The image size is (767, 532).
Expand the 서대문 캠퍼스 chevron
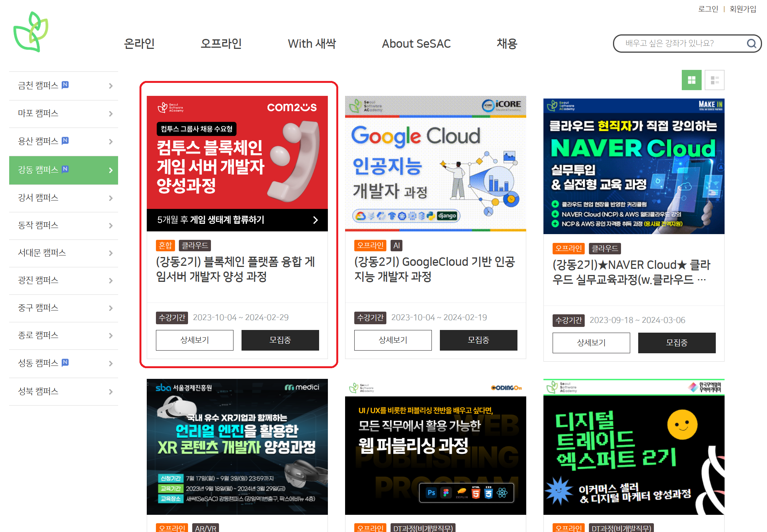point(111,253)
